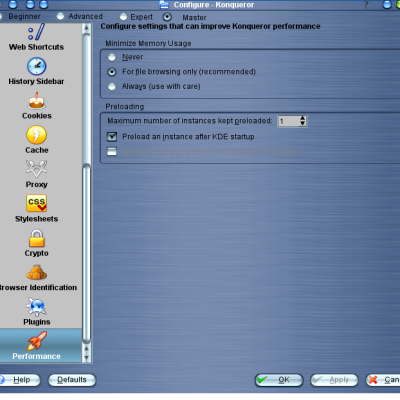Click the sidebar scrollbar handle

coord(87,254)
